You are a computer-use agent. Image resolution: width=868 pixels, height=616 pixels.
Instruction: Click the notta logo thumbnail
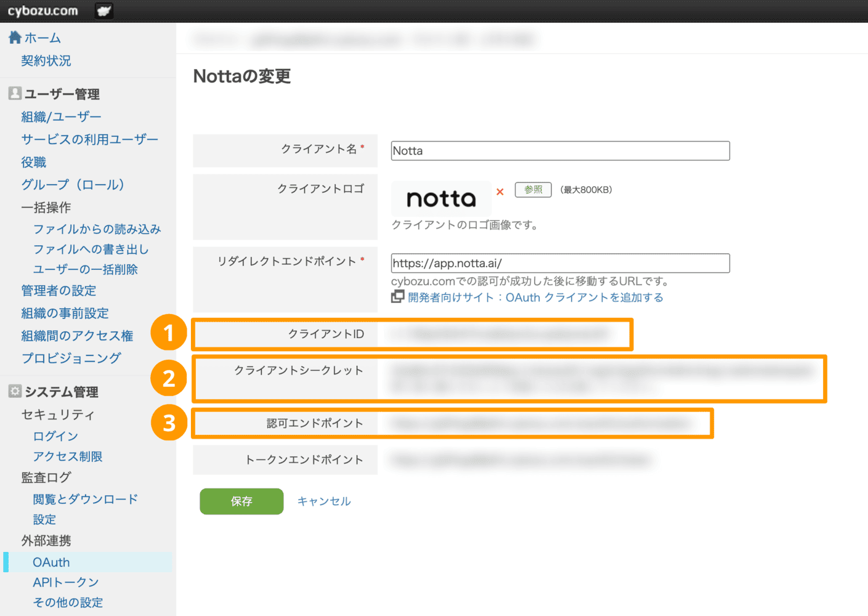[x=441, y=198]
